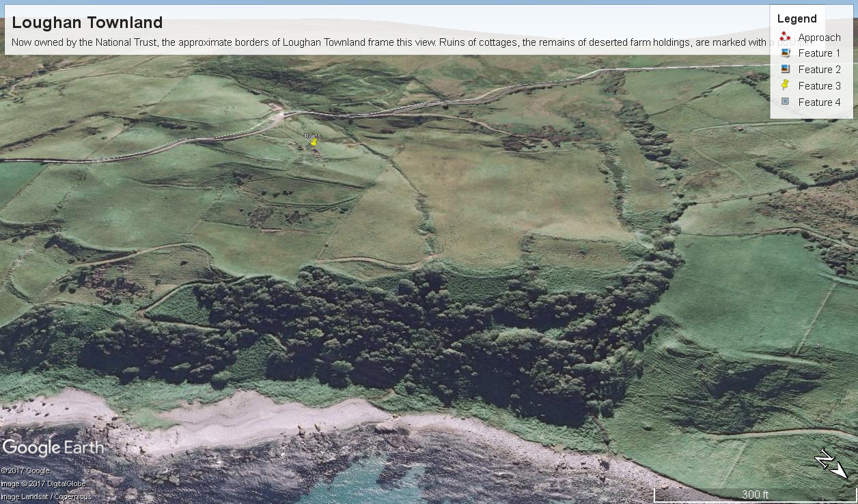Viewport: 858px width, 504px height.
Task: Click the Feature 1 photo icon in legend
Action: click(x=785, y=53)
